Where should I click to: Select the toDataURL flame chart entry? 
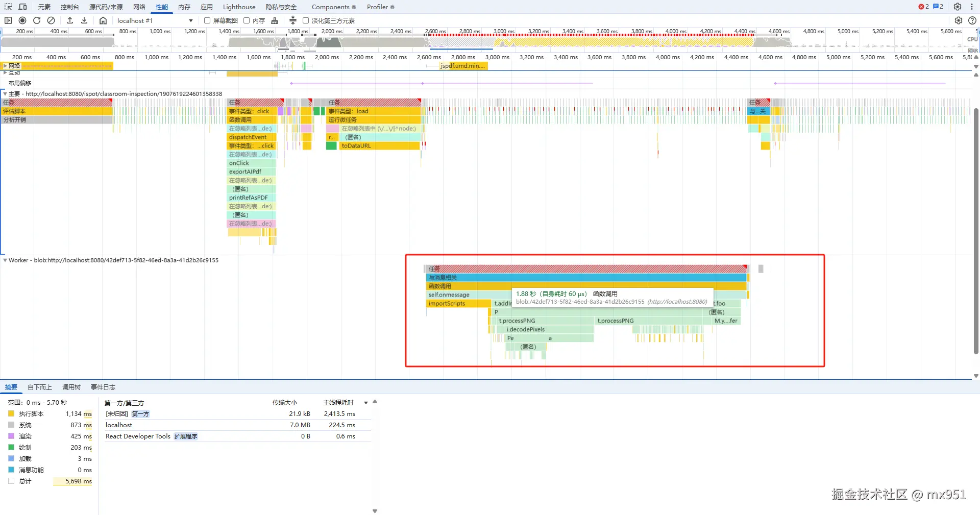pos(380,146)
